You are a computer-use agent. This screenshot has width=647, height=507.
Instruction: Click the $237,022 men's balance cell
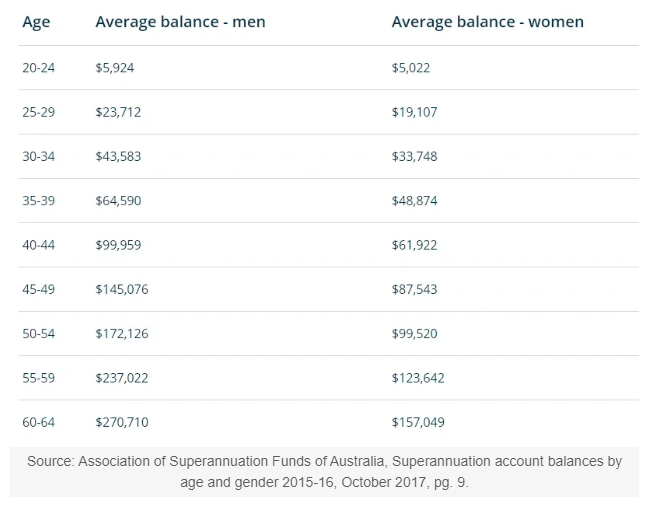click(x=121, y=378)
